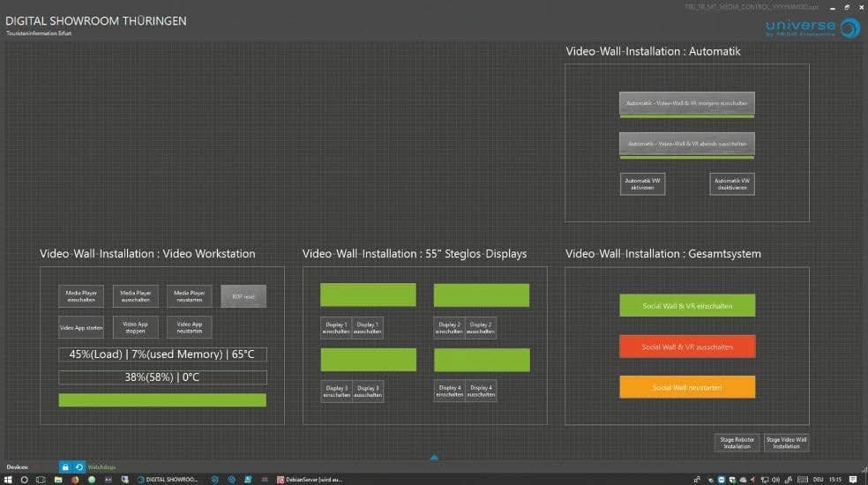Click green Social Wall & VR einschalten button
This screenshot has width=868, height=485.
point(687,306)
